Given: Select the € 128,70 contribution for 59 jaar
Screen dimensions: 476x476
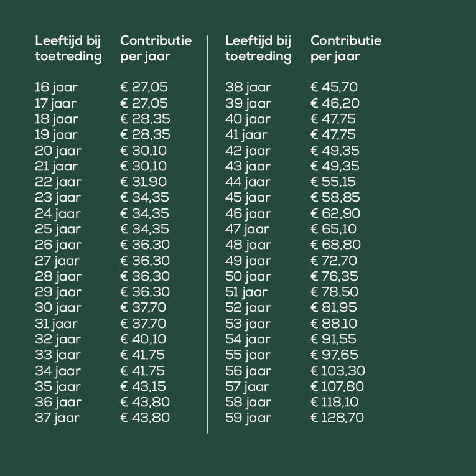Looking at the screenshot, I should click(x=337, y=418).
